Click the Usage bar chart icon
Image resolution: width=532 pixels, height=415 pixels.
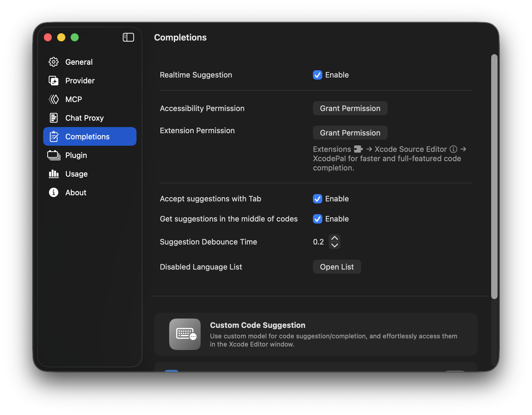coord(54,174)
